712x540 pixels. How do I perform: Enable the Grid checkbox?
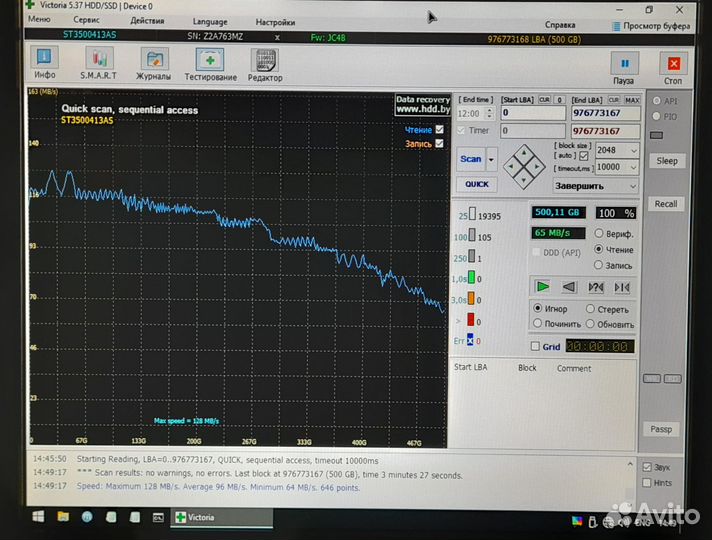[536, 347]
